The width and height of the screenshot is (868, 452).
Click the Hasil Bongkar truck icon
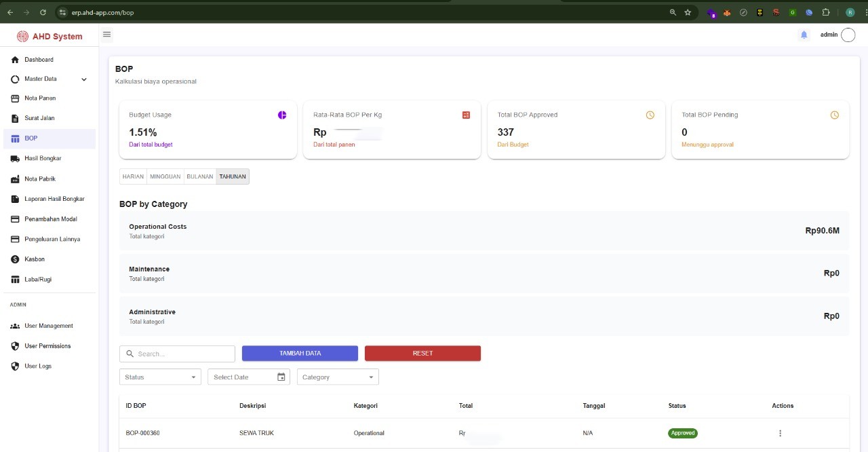click(x=16, y=159)
